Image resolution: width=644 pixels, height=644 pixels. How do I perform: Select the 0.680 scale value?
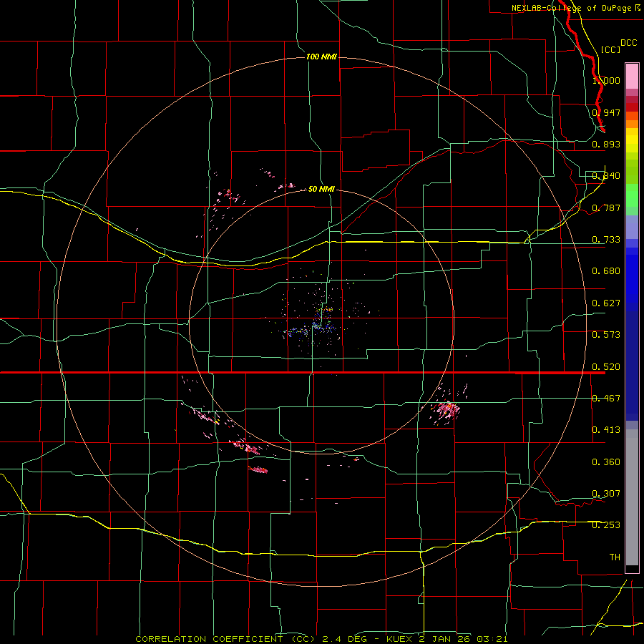pos(606,270)
